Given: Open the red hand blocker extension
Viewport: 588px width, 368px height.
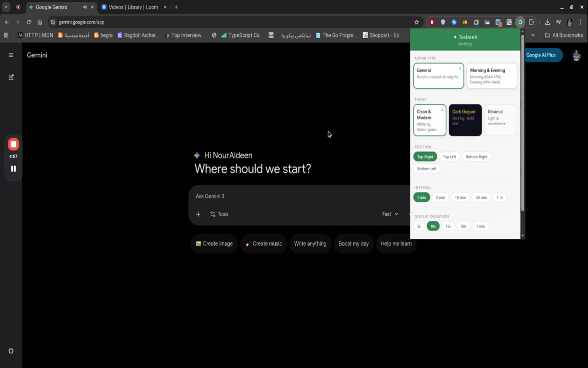Looking at the screenshot, I should (x=432, y=22).
